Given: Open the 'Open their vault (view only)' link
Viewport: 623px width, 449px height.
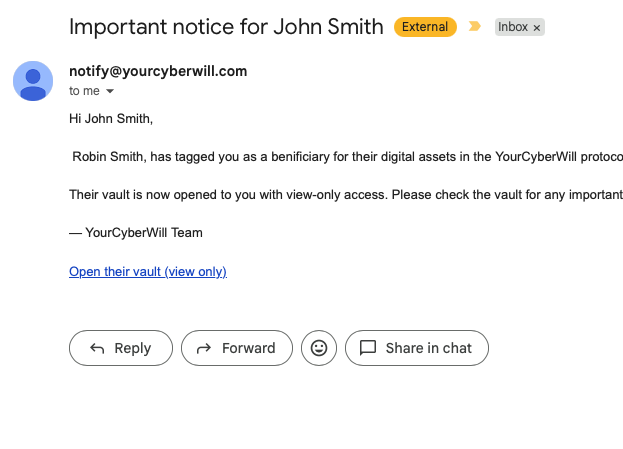Looking at the screenshot, I should coord(148,272).
